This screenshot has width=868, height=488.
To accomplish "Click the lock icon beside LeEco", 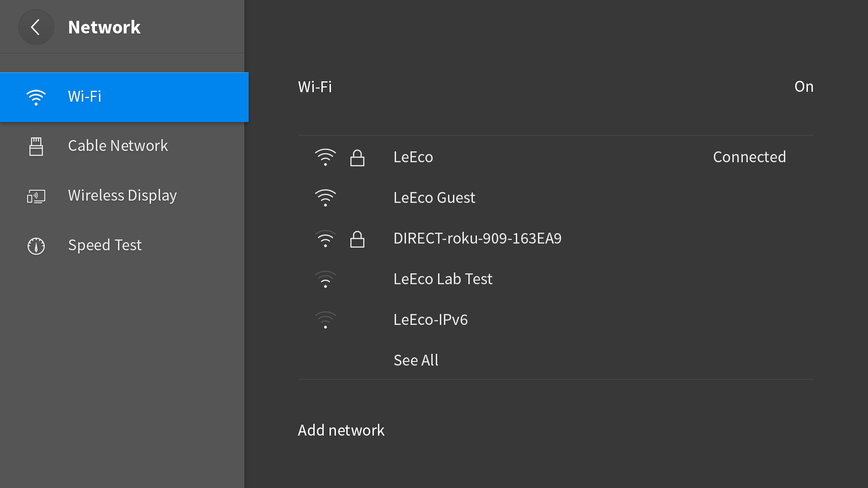I will [x=357, y=158].
